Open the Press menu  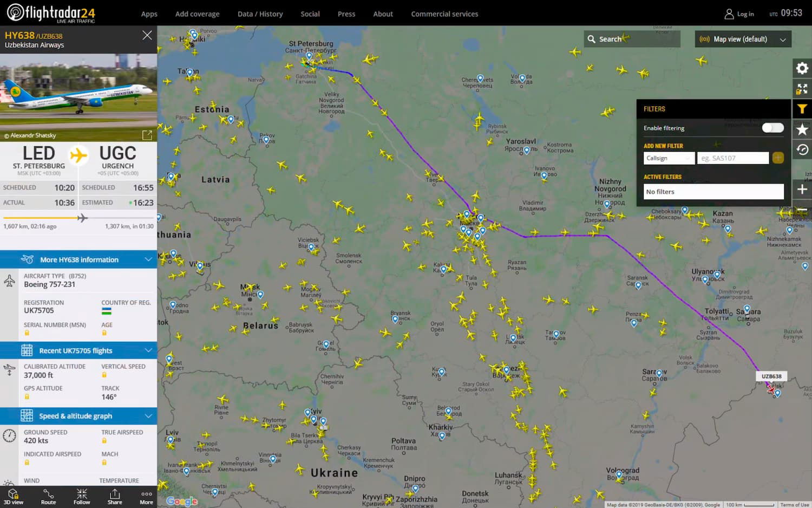(x=346, y=14)
